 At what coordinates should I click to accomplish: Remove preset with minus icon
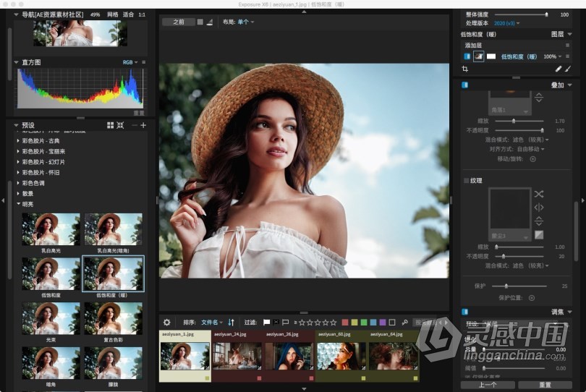(x=134, y=125)
